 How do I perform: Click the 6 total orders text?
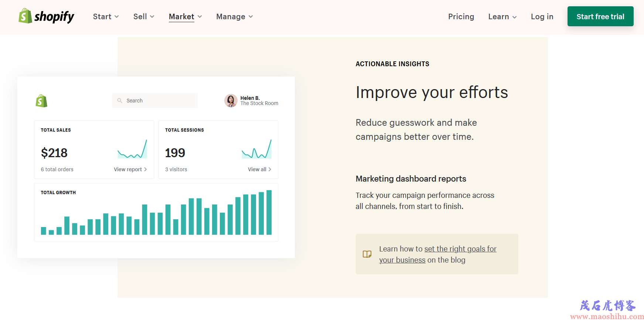57,169
